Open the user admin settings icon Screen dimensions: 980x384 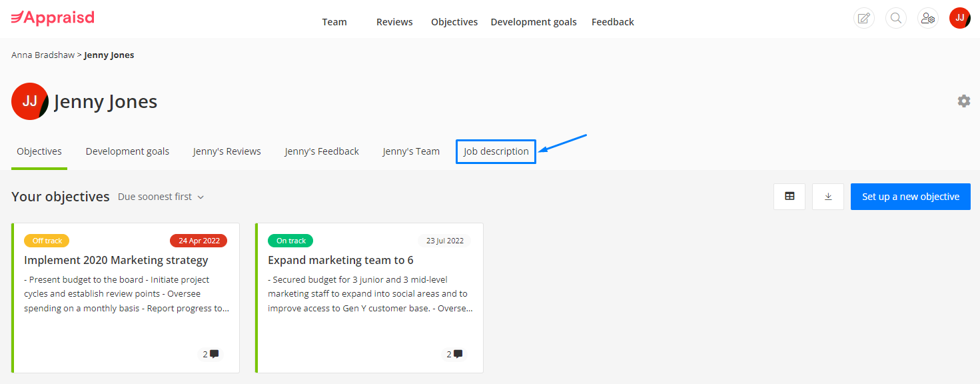click(928, 18)
